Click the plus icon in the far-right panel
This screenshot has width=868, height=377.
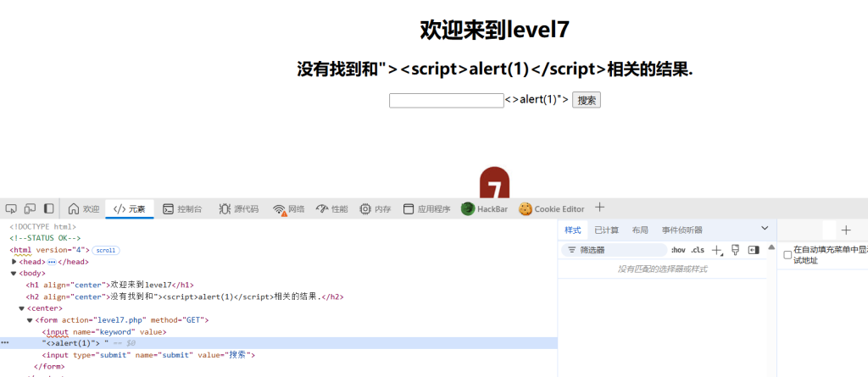pyautogui.click(x=846, y=230)
